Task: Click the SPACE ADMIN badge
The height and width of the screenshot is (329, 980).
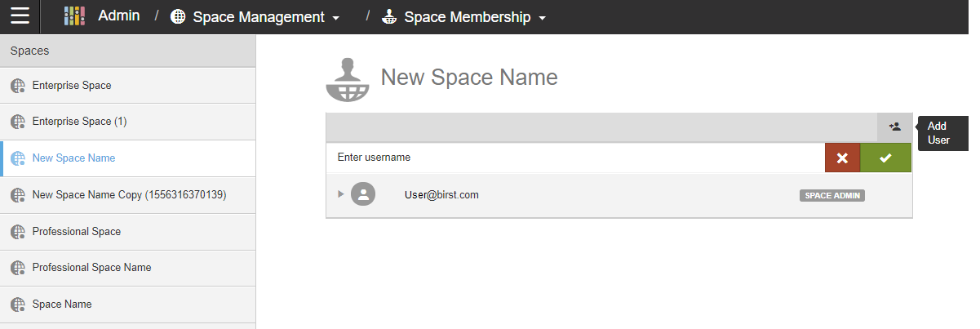Action: 831,196
